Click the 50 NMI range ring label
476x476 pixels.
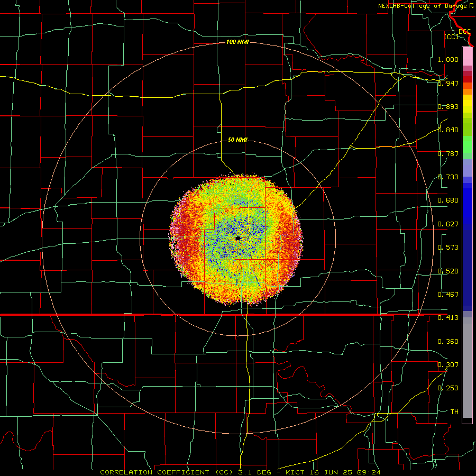(x=237, y=140)
